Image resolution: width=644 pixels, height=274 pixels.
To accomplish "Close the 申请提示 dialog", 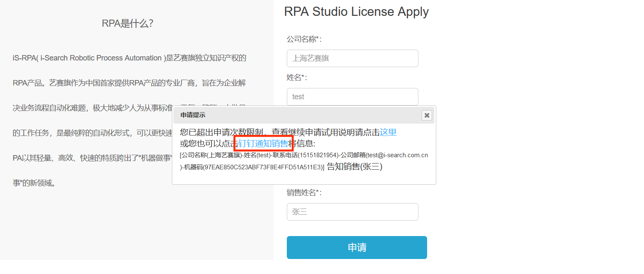I will 427,115.
